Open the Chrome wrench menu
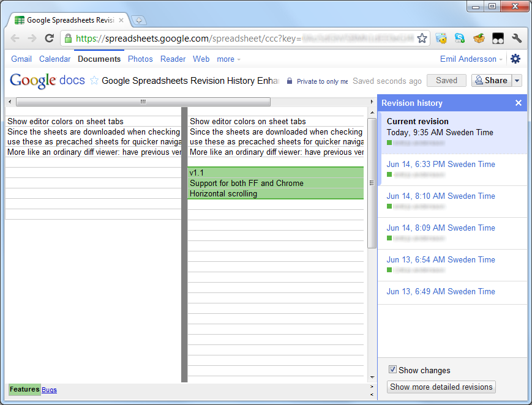This screenshot has height=405, width=532. click(x=517, y=39)
